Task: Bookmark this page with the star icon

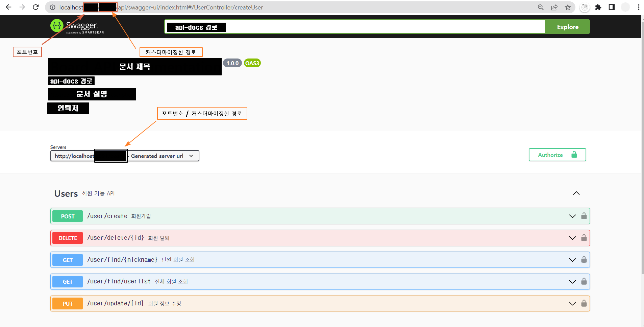Action: (568, 7)
